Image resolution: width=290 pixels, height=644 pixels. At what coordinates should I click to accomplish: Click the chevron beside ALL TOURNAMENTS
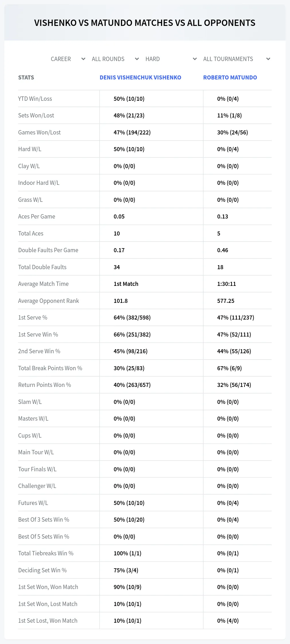(268, 59)
